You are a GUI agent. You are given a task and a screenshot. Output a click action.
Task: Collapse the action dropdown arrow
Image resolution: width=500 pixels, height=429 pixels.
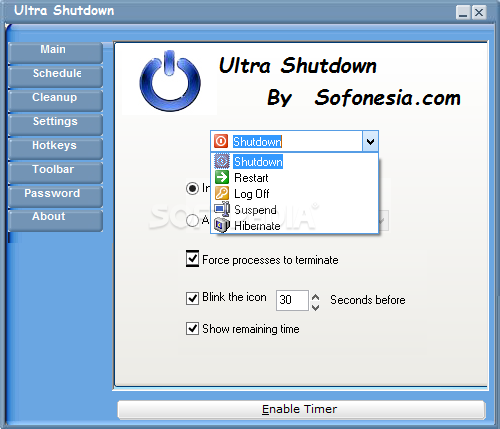point(370,141)
